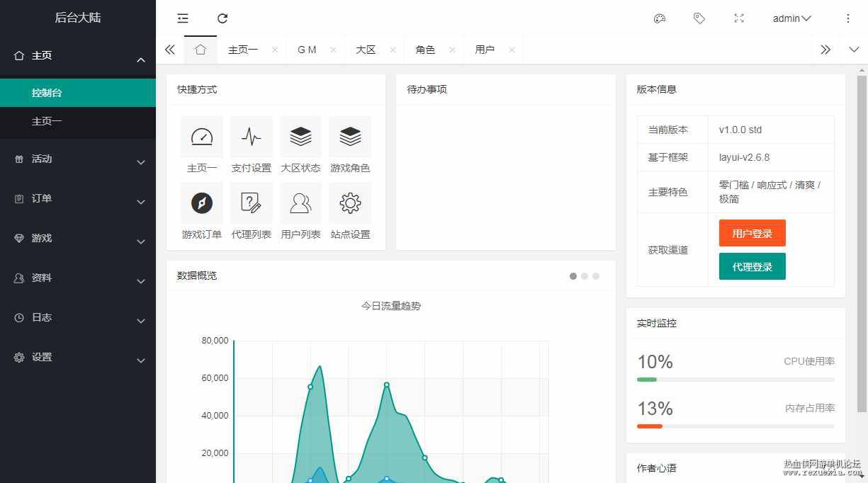Click the 用户登录 orange button
The height and width of the screenshot is (483, 868).
click(x=753, y=233)
